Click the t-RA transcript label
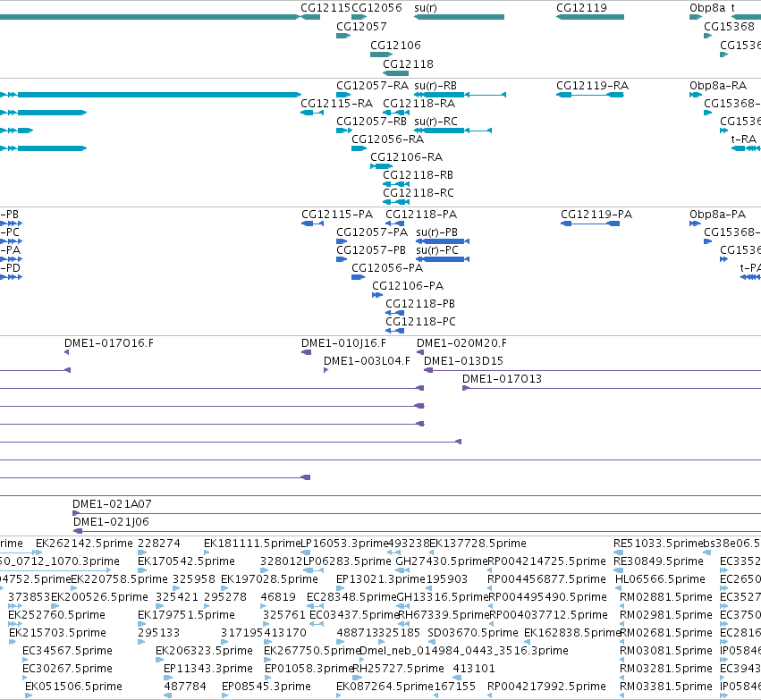The width and height of the screenshot is (761, 700). pos(743,139)
